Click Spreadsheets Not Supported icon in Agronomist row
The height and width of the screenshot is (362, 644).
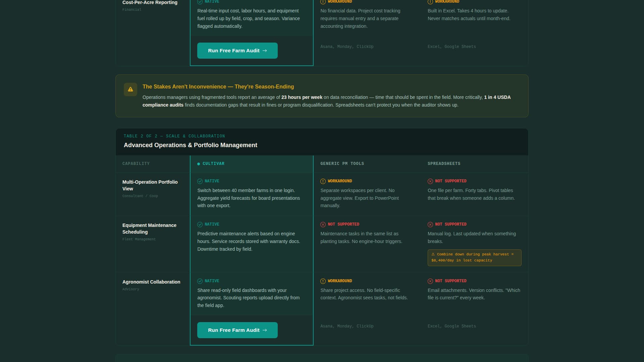[430, 281]
